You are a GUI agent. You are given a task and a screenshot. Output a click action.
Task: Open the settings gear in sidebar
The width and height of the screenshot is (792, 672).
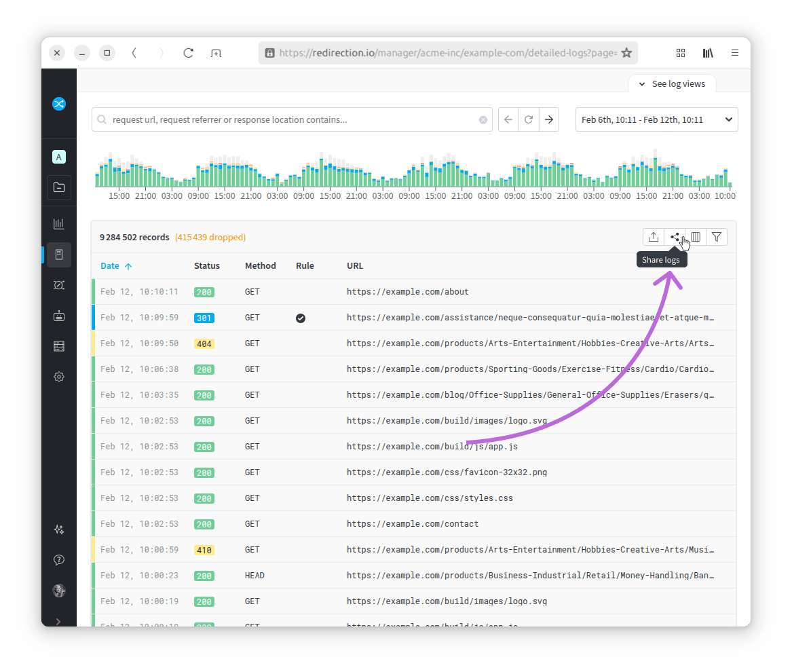click(59, 377)
